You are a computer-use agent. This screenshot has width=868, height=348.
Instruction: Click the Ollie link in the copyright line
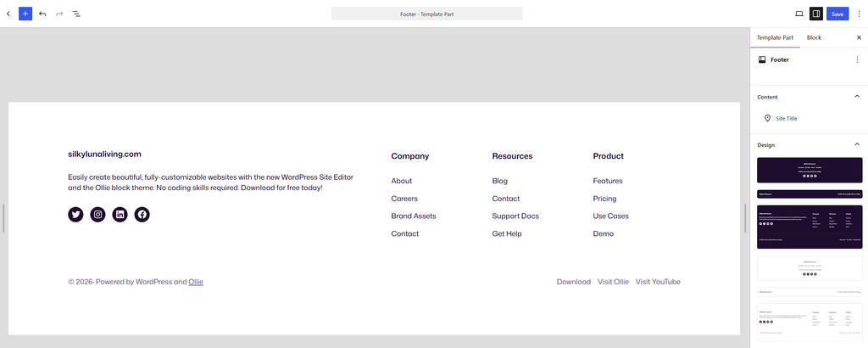pyautogui.click(x=196, y=282)
